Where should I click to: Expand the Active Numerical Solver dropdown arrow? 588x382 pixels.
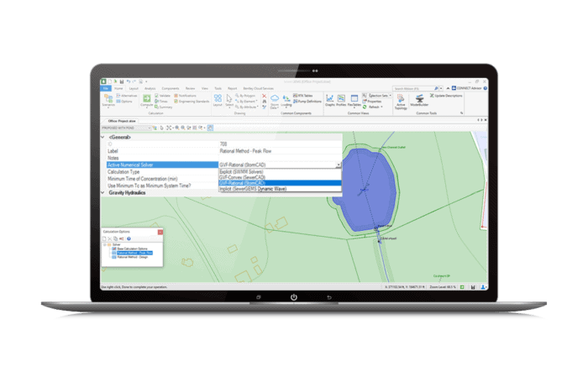tap(339, 165)
